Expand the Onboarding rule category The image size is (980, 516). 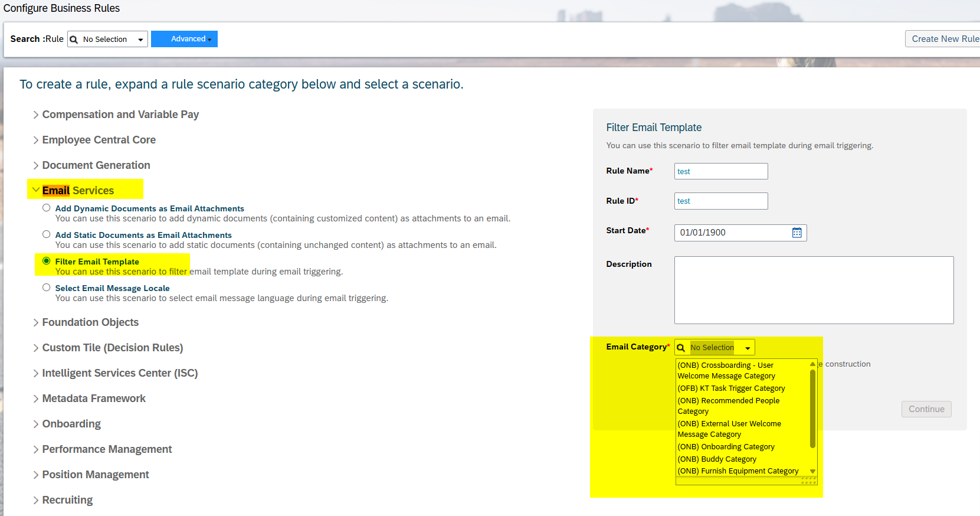click(36, 424)
